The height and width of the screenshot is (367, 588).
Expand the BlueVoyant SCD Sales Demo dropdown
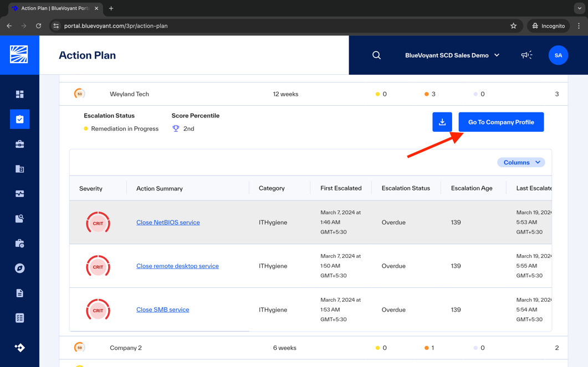[452, 55]
